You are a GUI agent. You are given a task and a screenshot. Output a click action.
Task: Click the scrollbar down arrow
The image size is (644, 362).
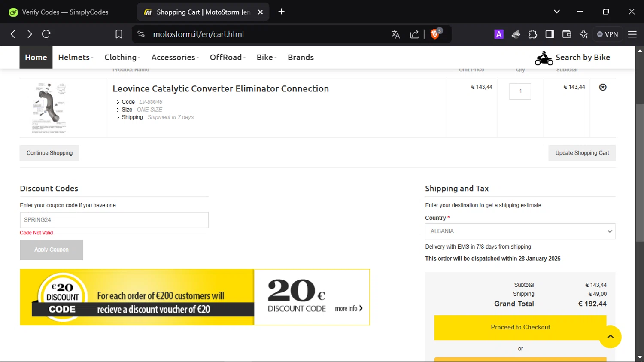coord(640,357)
